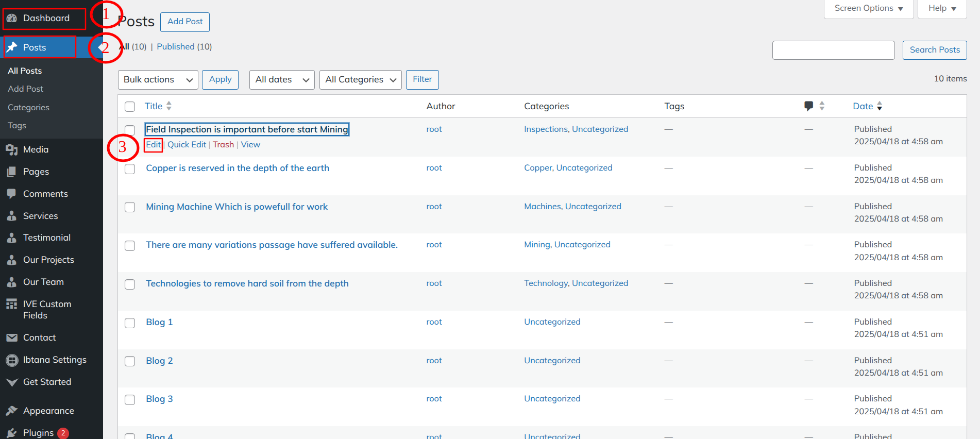Click the Plugins icon in the sidebar

coord(11,433)
